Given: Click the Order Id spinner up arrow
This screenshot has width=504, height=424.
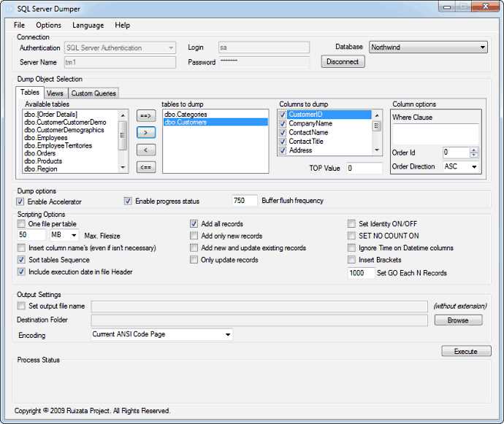Looking at the screenshot, I should coord(474,150).
